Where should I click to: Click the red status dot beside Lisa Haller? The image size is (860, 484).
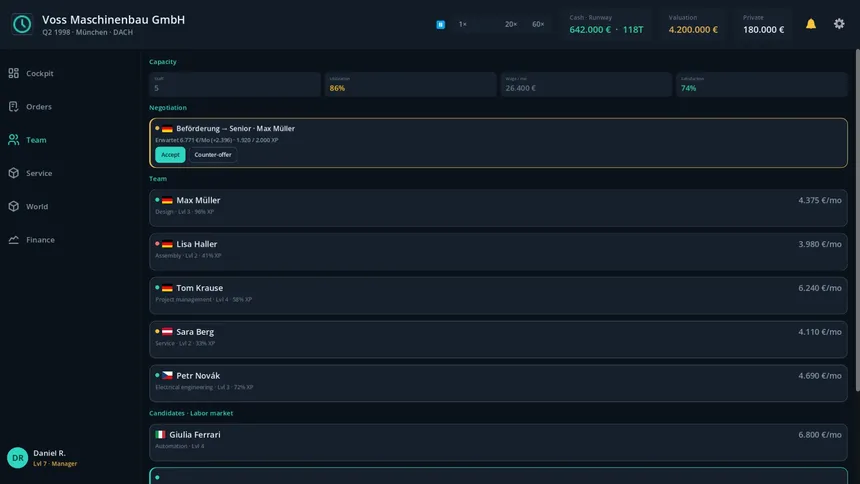click(157, 244)
